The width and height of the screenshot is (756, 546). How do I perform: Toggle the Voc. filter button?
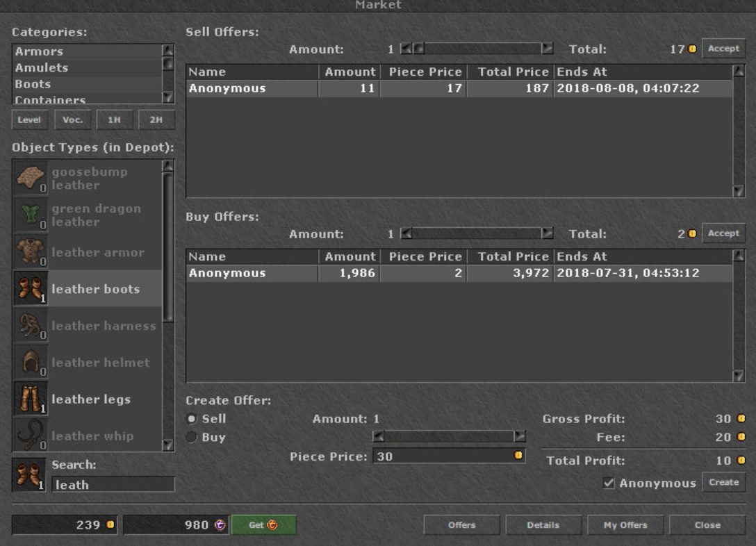72,120
